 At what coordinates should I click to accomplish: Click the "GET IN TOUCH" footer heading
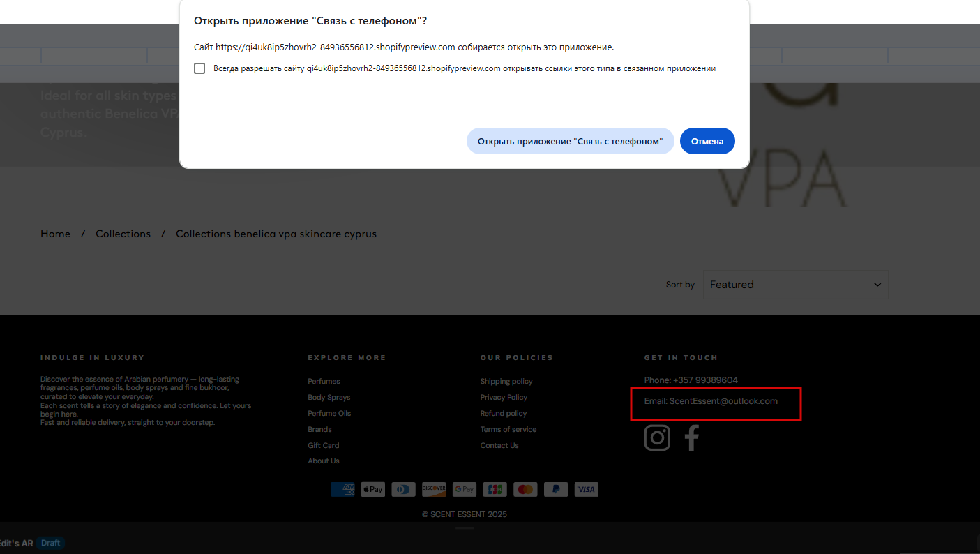point(681,357)
